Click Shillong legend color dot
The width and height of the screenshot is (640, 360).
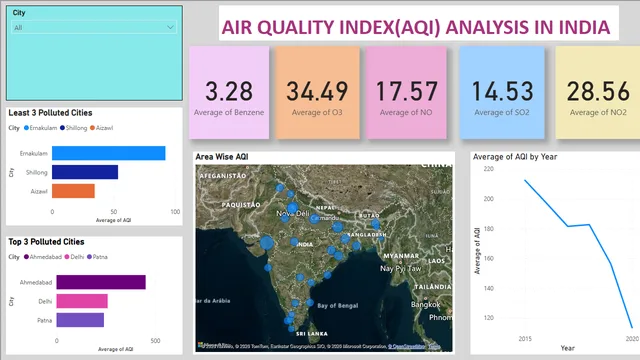pos(62,128)
